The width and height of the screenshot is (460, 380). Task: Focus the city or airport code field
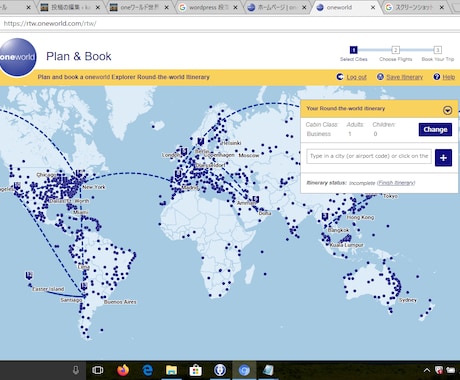tap(369, 156)
